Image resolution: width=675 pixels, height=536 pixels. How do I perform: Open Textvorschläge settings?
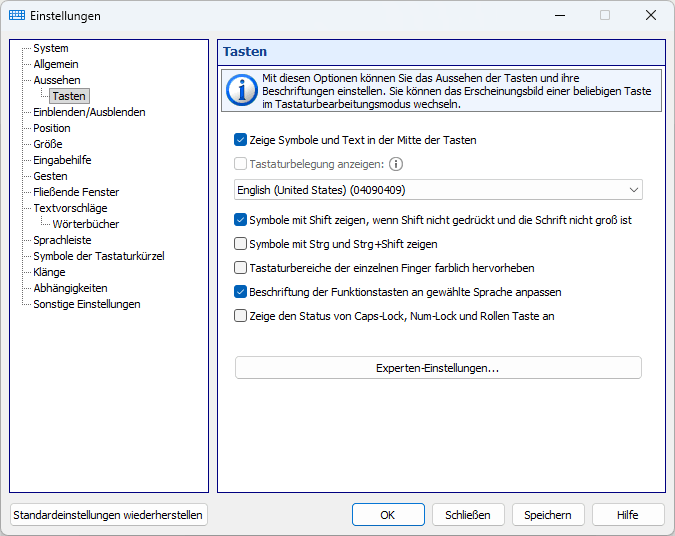tap(71, 208)
